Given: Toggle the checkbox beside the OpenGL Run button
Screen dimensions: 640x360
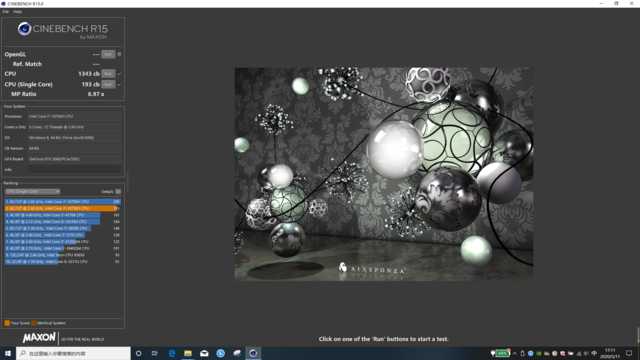Looking at the screenshot, I should point(119,54).
